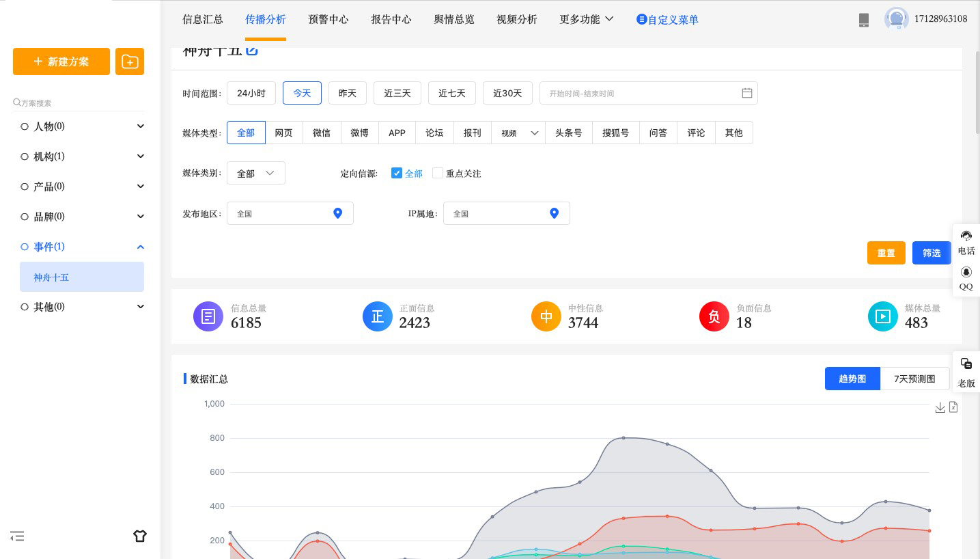Click the search icon in 方案搜索
This screenshot has height=559, width=980.
click(x=16, y=103)
